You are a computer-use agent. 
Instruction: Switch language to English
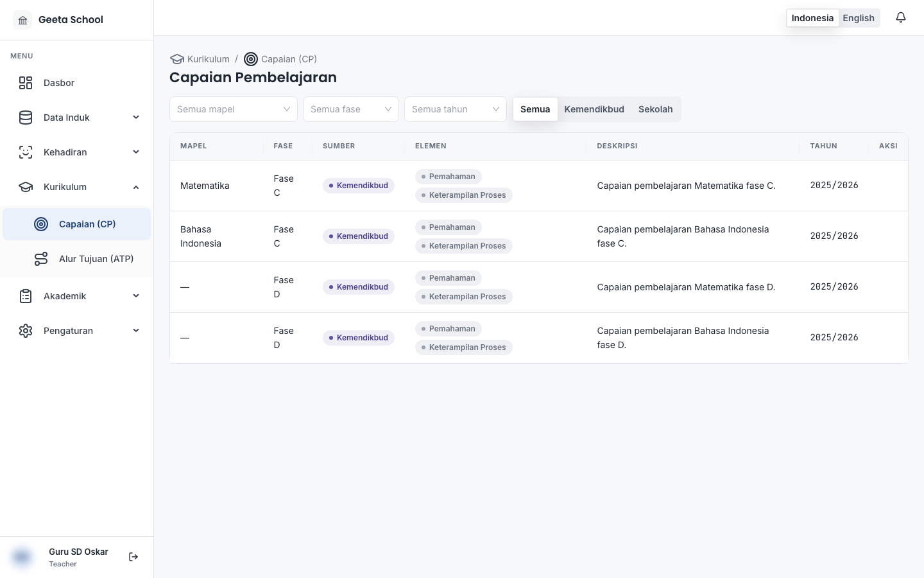click(x=859, y=18)
